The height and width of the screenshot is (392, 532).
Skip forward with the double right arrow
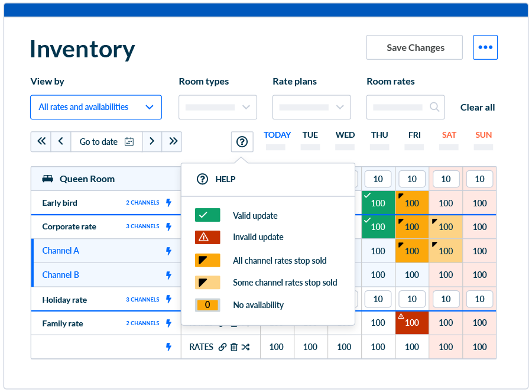pyautogui.click(x=172, y=142)
